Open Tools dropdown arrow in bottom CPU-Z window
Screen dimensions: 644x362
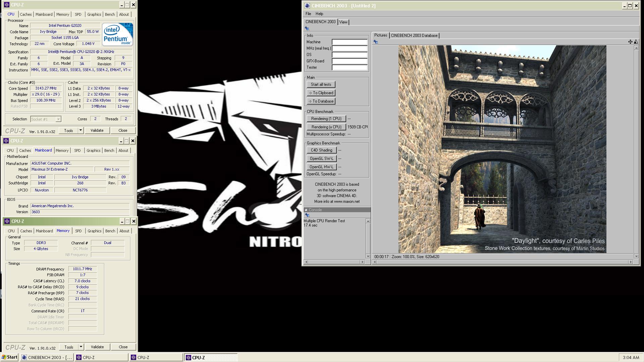coord(81,347)
